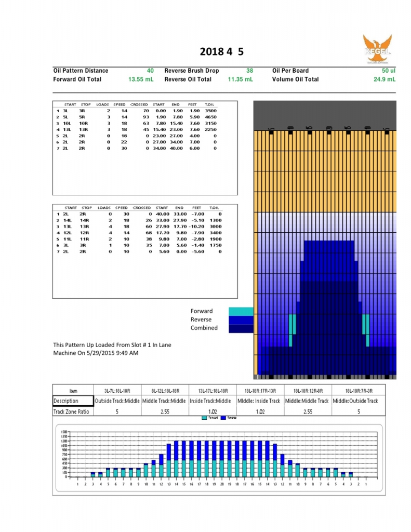Viewport: 411px width, 532px height.
Task: Click the "11L" start cell
Action: (67, 239)
